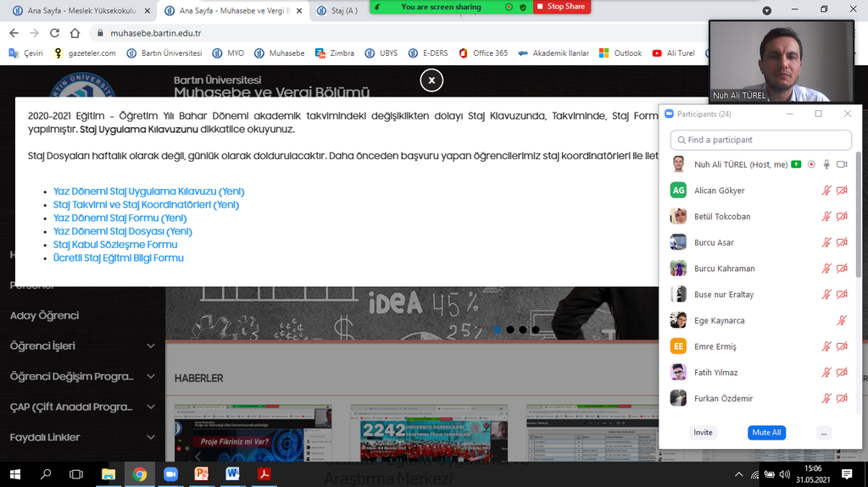This screenshot has height=487, width=868.
Task: Open Zoom from Windows taskbar
Action: point(170,474)
